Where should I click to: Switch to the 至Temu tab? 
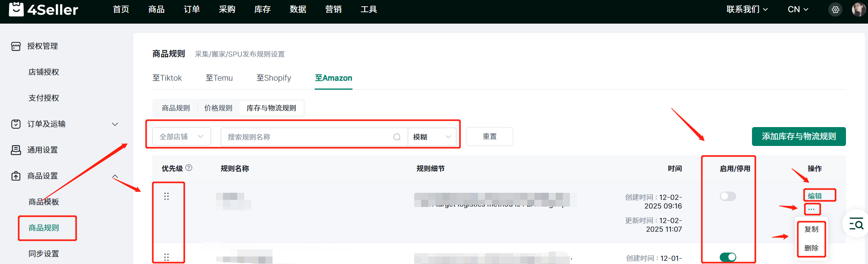219,78
